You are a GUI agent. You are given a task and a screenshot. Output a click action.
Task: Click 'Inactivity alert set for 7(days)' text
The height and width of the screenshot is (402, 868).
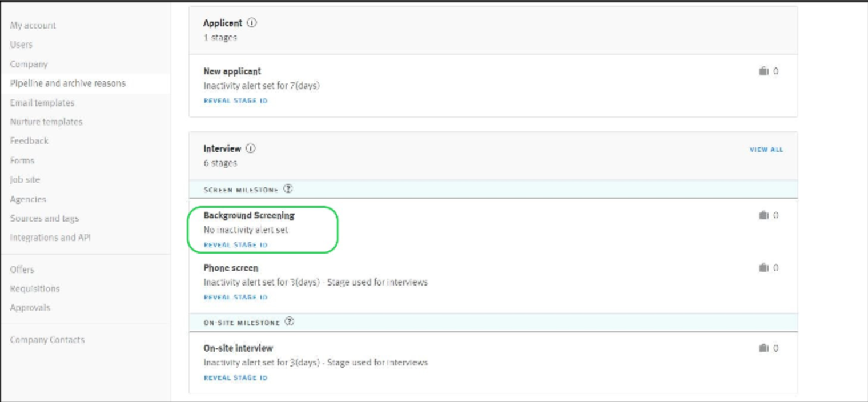(x=262, y=86)
